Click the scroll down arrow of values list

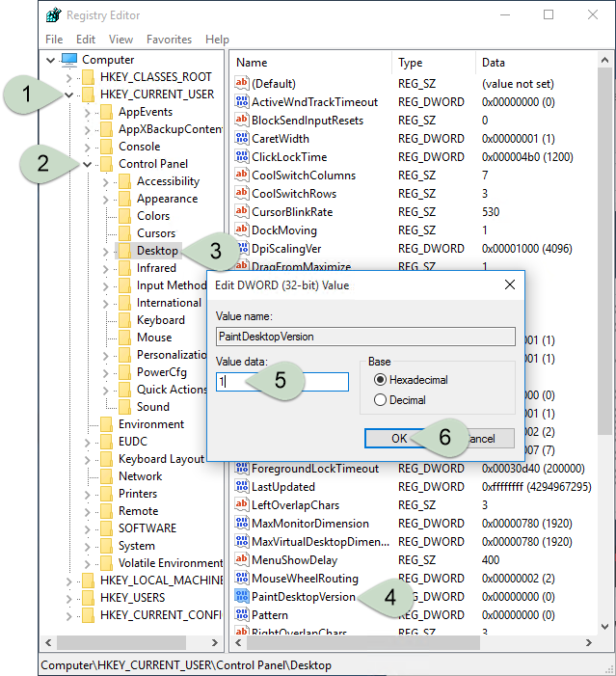[604, 627]
